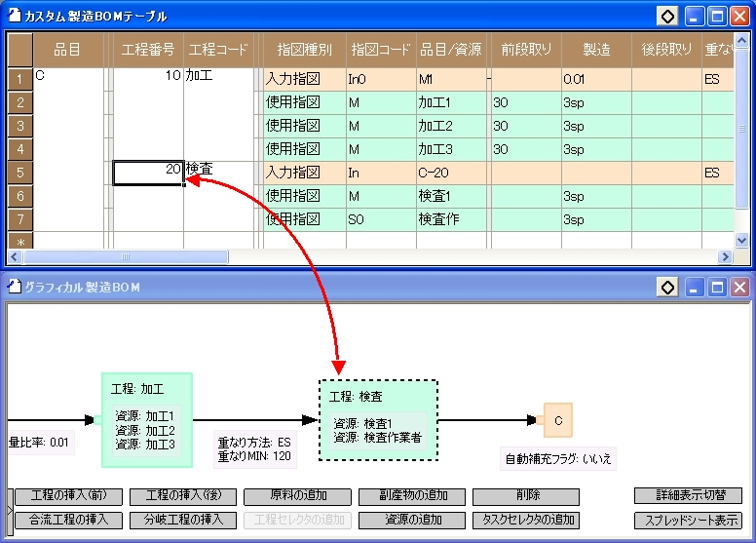The height and width of the screenshot is (543, 756).
Task: Click the 0.01 production cell
Action: tap(596, 79)
